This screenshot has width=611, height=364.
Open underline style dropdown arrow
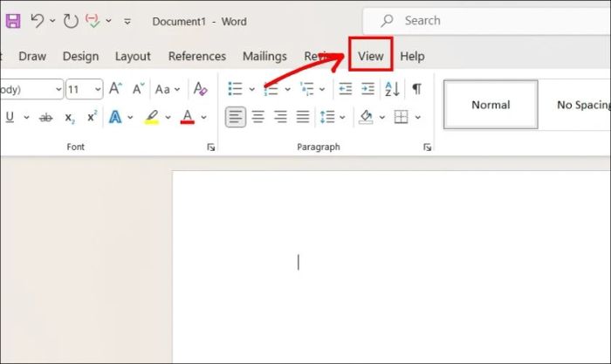26,117
